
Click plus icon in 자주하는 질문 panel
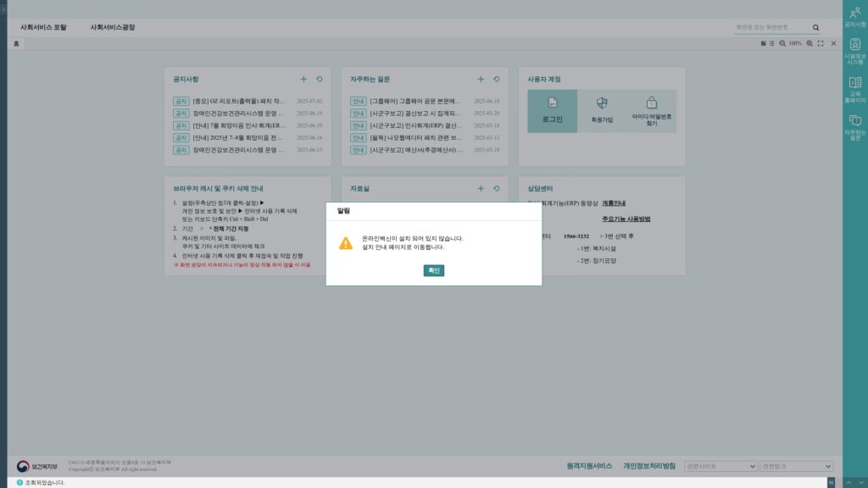click(481, 79)
